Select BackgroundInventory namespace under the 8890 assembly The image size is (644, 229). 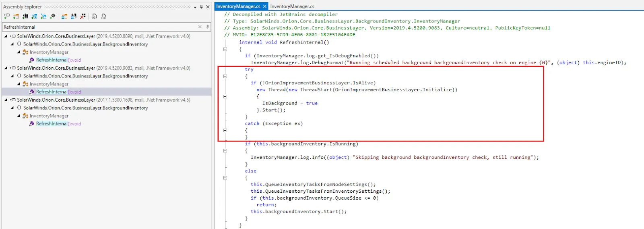(85, 44)
